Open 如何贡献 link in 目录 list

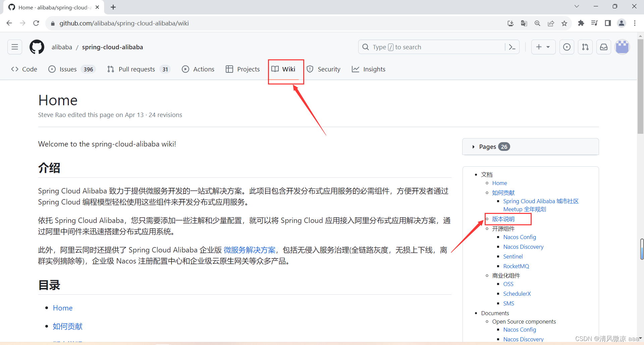point(67,326)
